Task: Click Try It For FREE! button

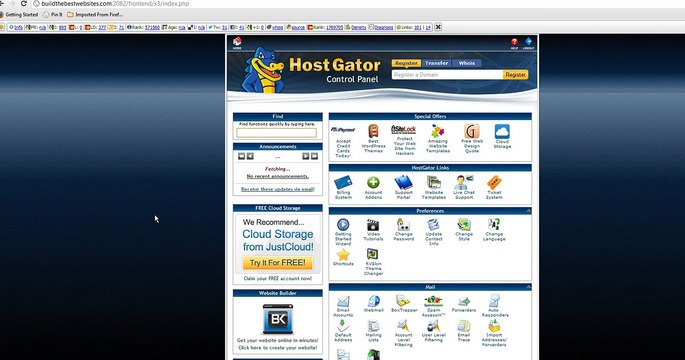Action: [x=277, y=263]
